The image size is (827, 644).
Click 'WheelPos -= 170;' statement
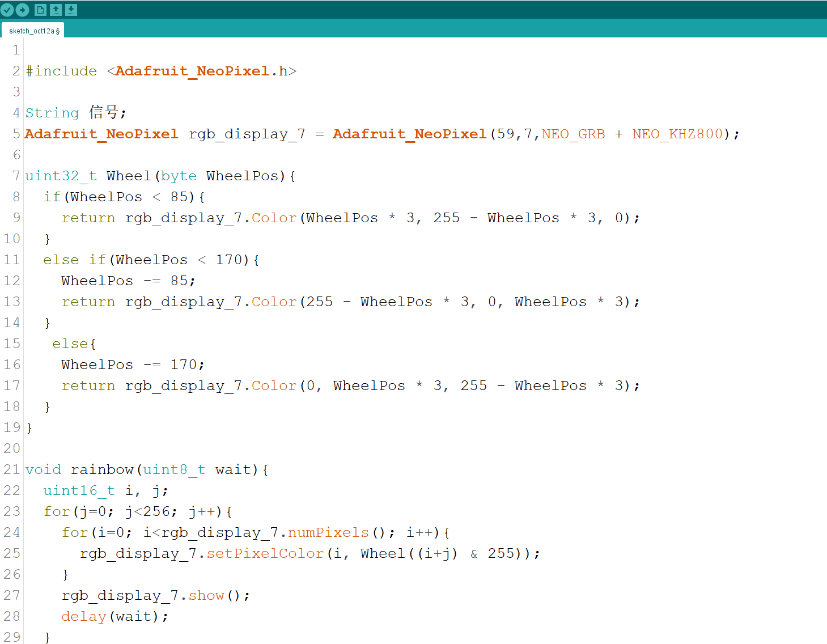133,365
